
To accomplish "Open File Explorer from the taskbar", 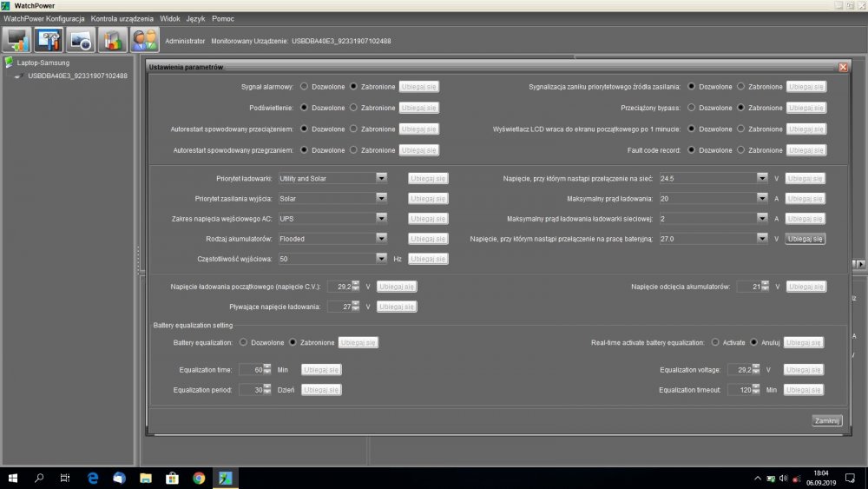I will coord(146,478).
